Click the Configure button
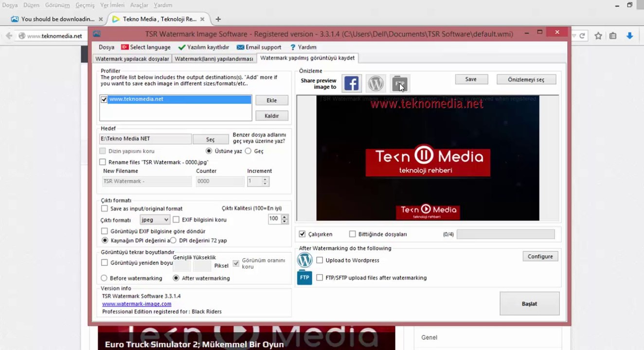Viewport: 644px width, 350px height. (x=540, y=256)
